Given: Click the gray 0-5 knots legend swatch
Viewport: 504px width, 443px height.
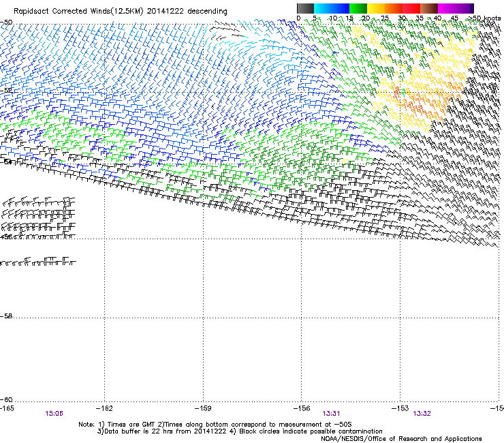Looking at the screenshot, I should point(305,8).
